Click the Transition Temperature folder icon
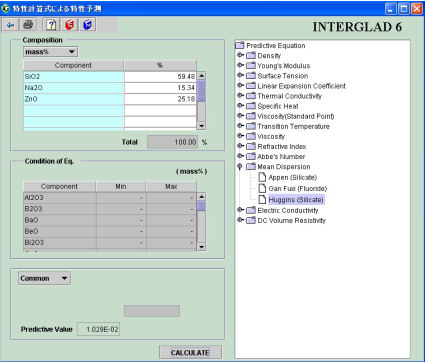The height and width of the screenshot is (363, 425). tap(251, 126)
